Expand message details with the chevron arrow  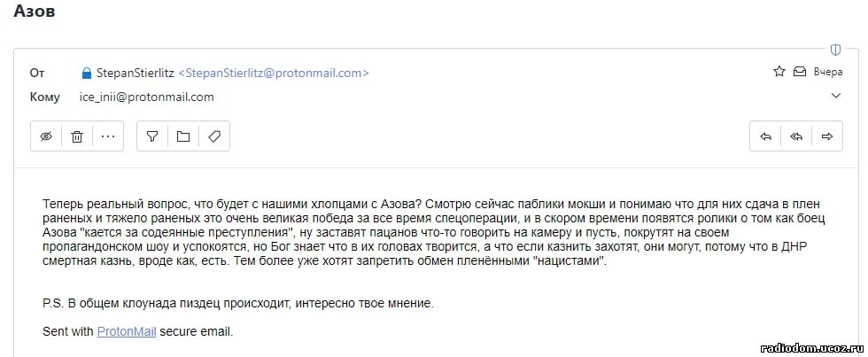coord(836,96)
